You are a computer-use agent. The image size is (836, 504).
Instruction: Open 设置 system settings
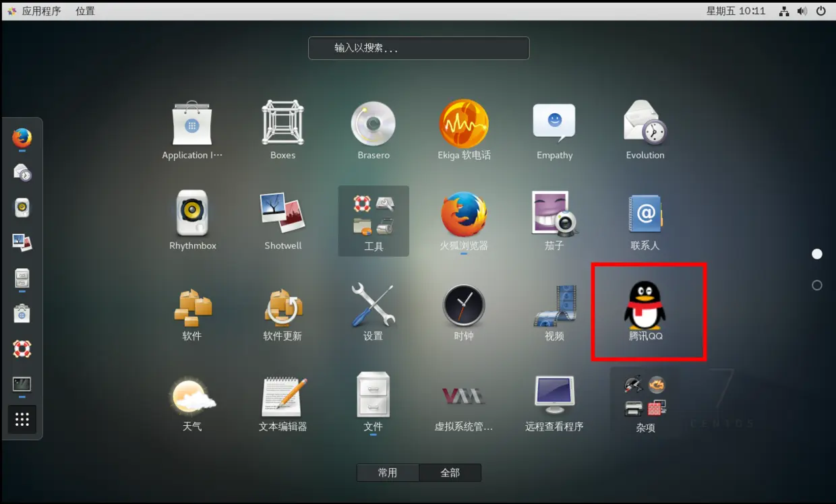point(374,311)
